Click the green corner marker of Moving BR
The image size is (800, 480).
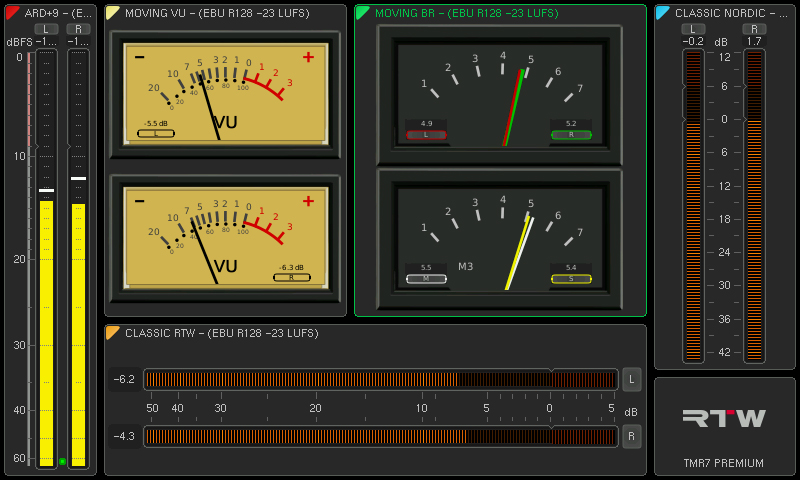click(362, 13)
